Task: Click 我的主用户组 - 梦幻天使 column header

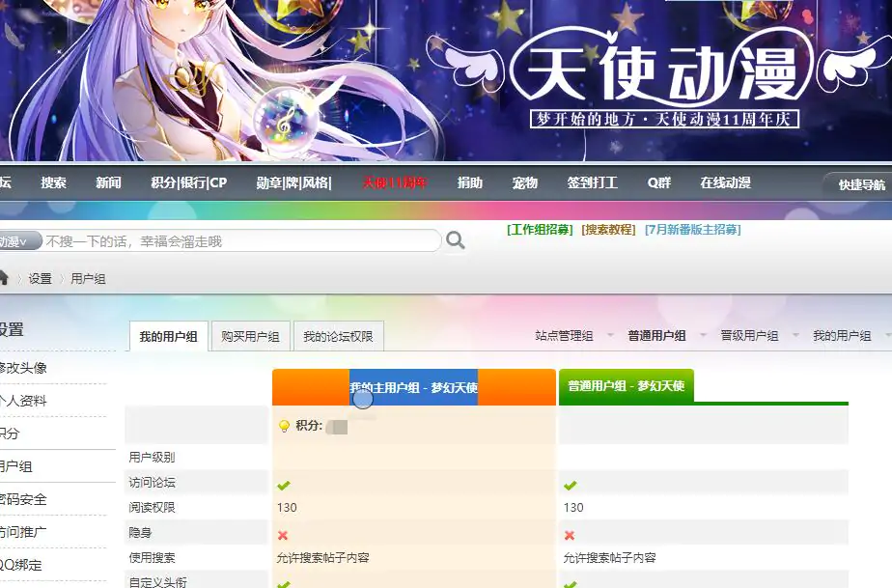Action: (413, 387)
